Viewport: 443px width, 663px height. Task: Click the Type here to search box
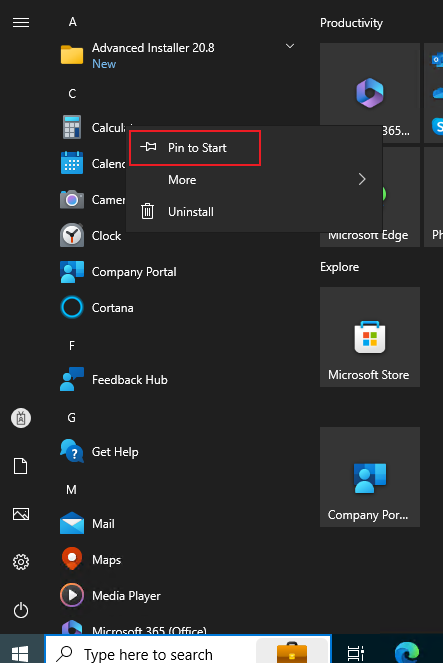(188, 649)
